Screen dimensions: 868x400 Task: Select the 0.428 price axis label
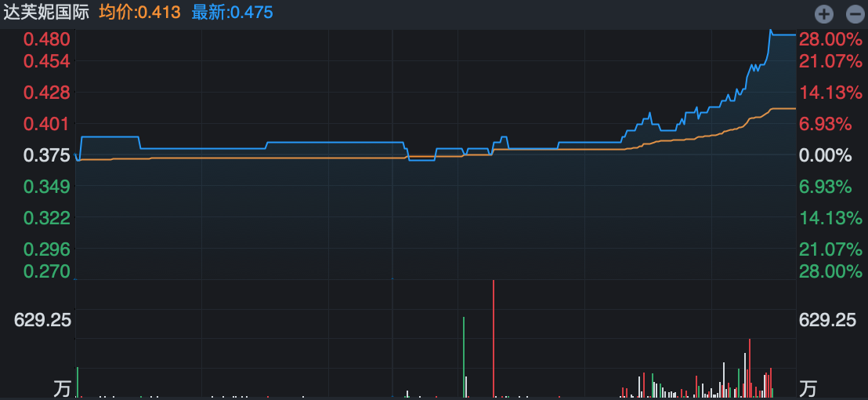coord(47,93)
